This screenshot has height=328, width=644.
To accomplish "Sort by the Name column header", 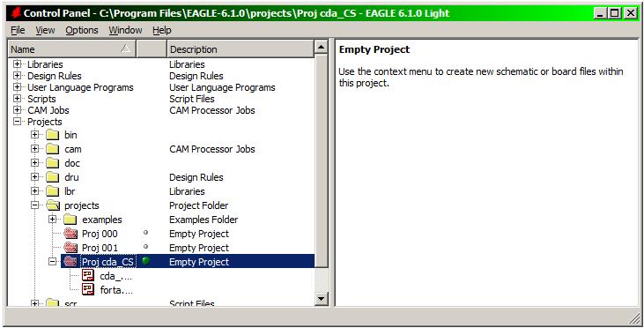I will tap(72, 49).
